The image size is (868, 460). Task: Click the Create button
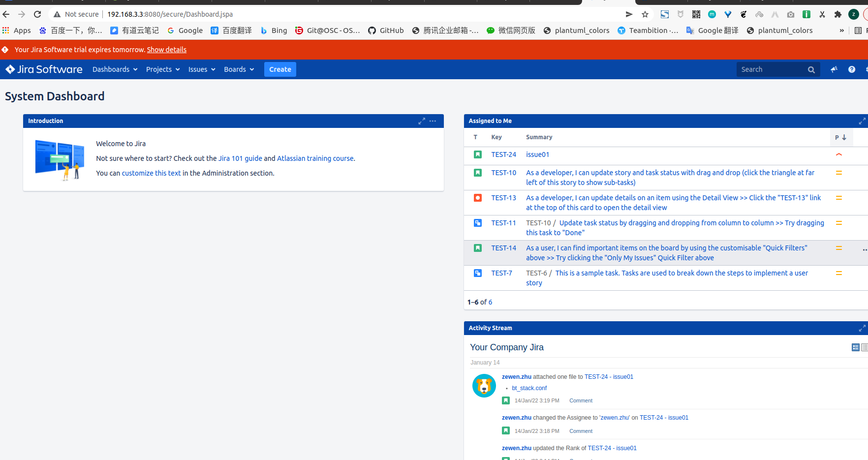(280, 69)
